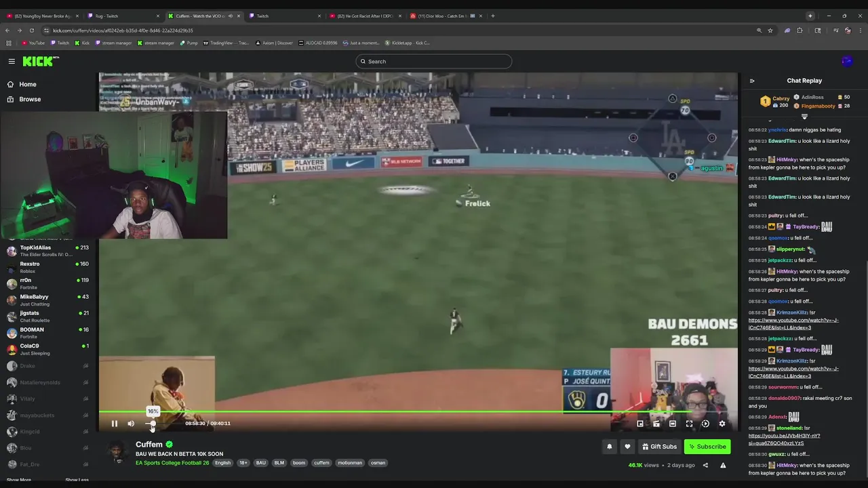Open Cuffem channel name link

149,445
